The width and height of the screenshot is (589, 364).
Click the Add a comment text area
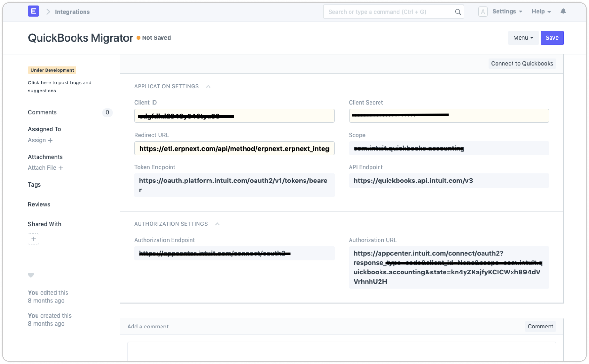pos(341,352)
